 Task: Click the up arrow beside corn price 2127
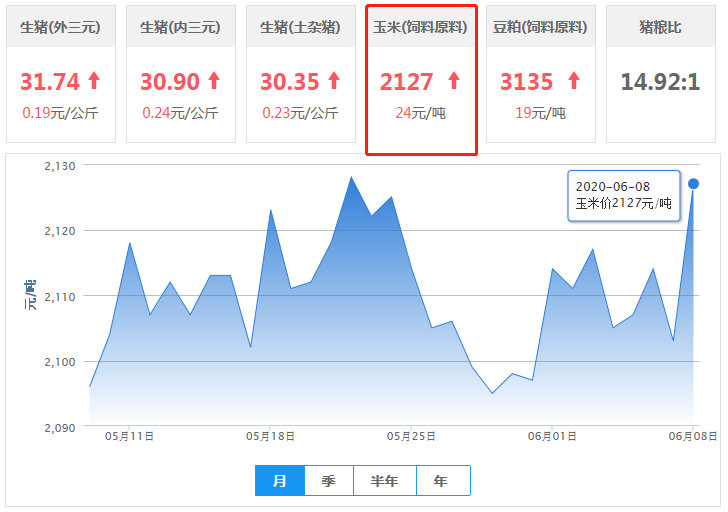[x=454, y=81]
